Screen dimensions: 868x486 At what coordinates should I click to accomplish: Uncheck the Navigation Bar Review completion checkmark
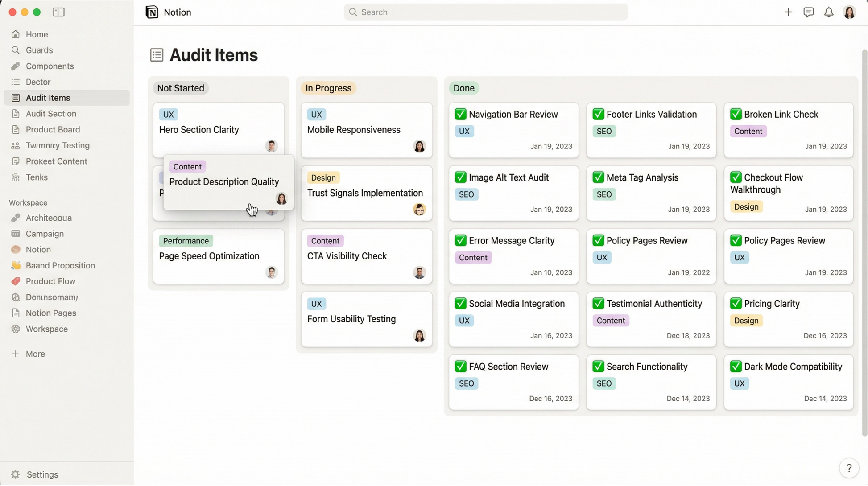(x=461, y=114)
